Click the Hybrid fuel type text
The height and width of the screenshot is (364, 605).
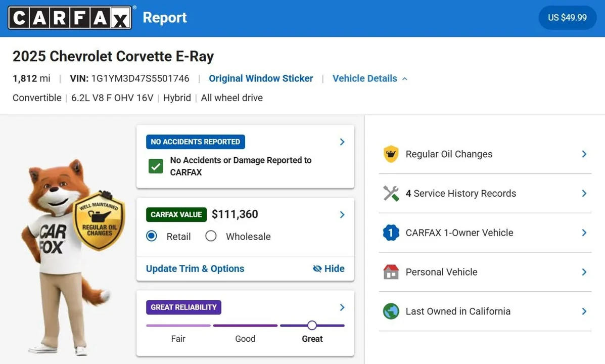(x=177, y=98)
